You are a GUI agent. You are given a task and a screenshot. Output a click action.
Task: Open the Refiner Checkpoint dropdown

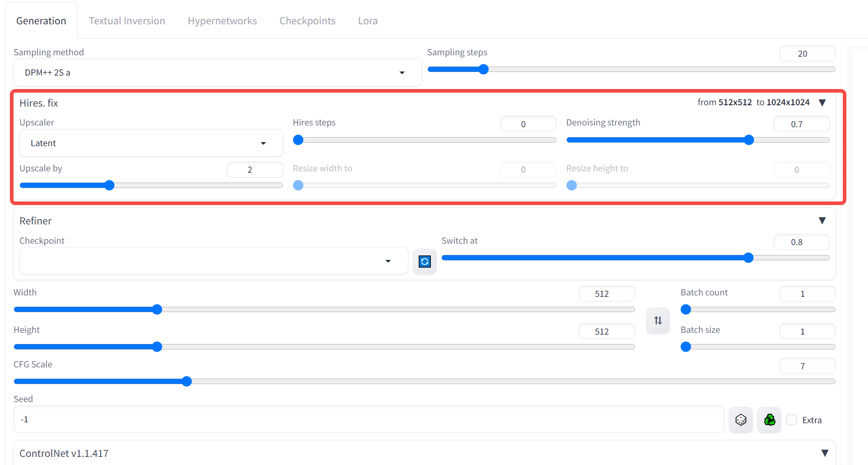214,261
